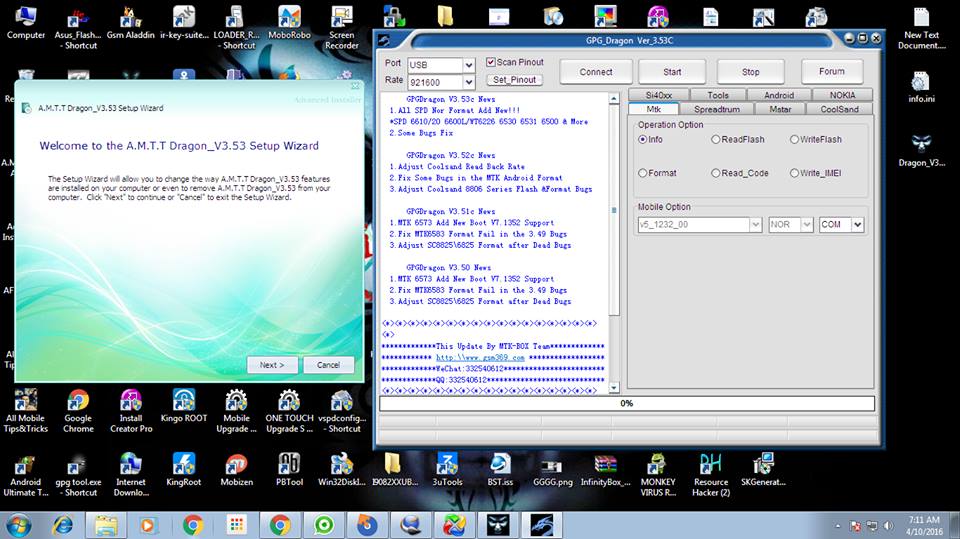Open the InfinityBox archive desktop icon

[x=606, y=469]
